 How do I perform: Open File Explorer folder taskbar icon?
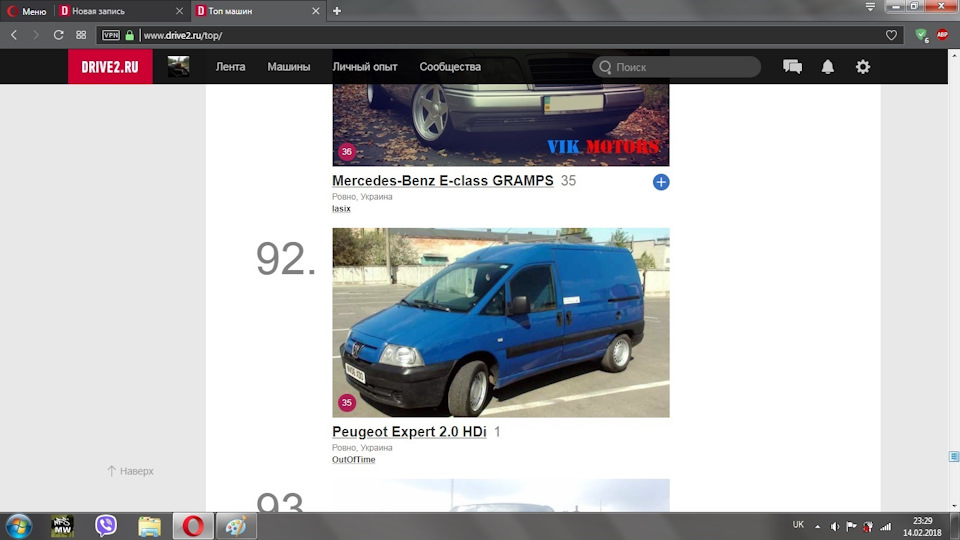(149, 526)
